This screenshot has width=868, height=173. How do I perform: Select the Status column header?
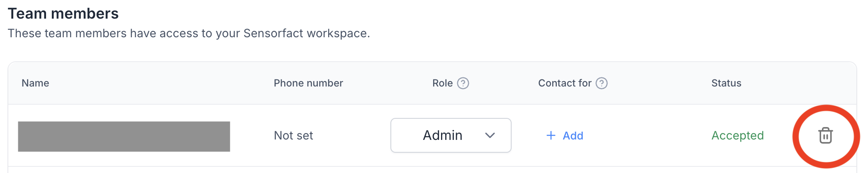[726, 83]
